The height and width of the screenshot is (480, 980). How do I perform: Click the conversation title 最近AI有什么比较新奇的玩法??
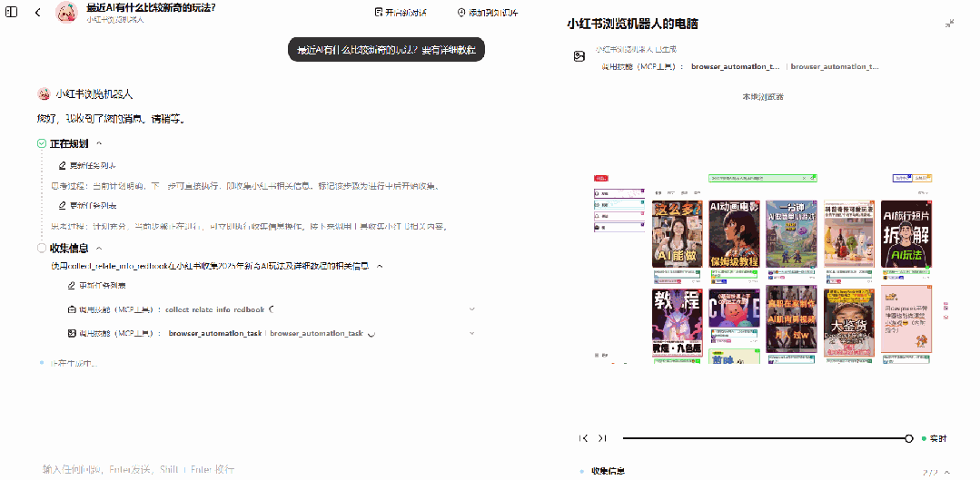click(151, 7)
